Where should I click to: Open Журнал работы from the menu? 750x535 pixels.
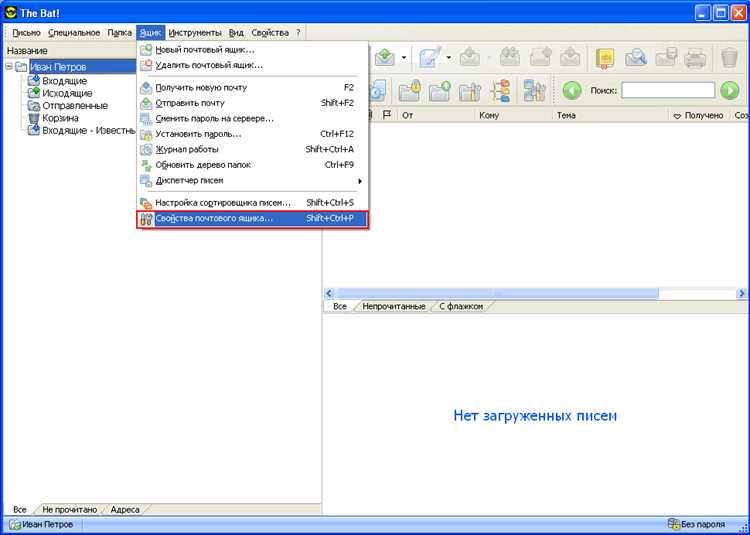pos(253,149)
